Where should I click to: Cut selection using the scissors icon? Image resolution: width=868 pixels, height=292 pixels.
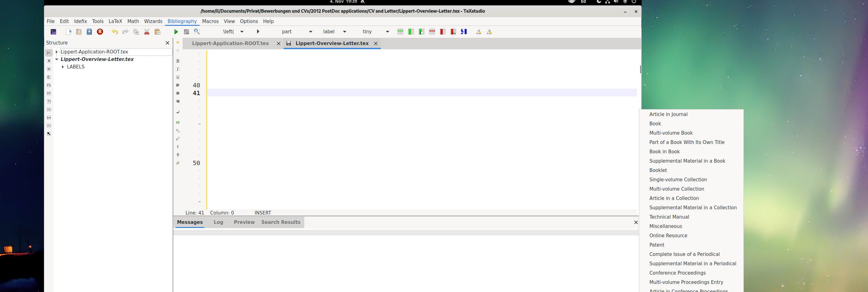click(x=147, y=32)
